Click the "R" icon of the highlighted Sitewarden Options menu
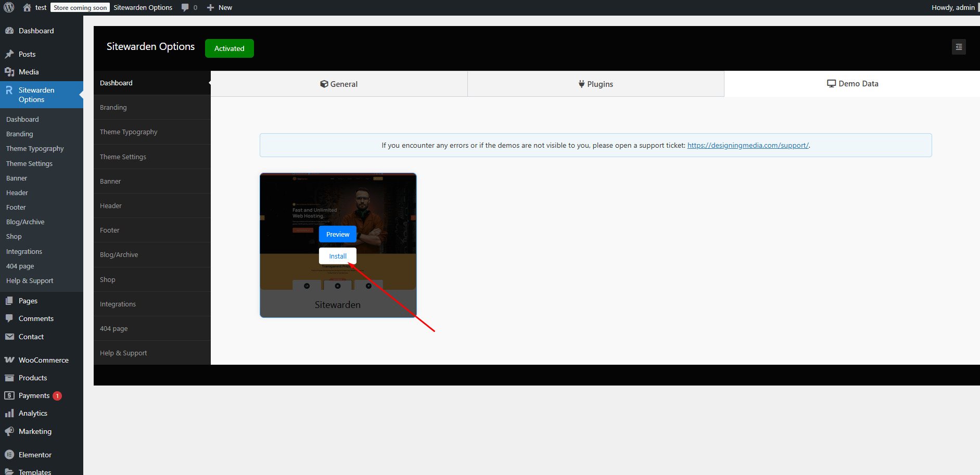This screenshot has width=980, height=475. 9,90
